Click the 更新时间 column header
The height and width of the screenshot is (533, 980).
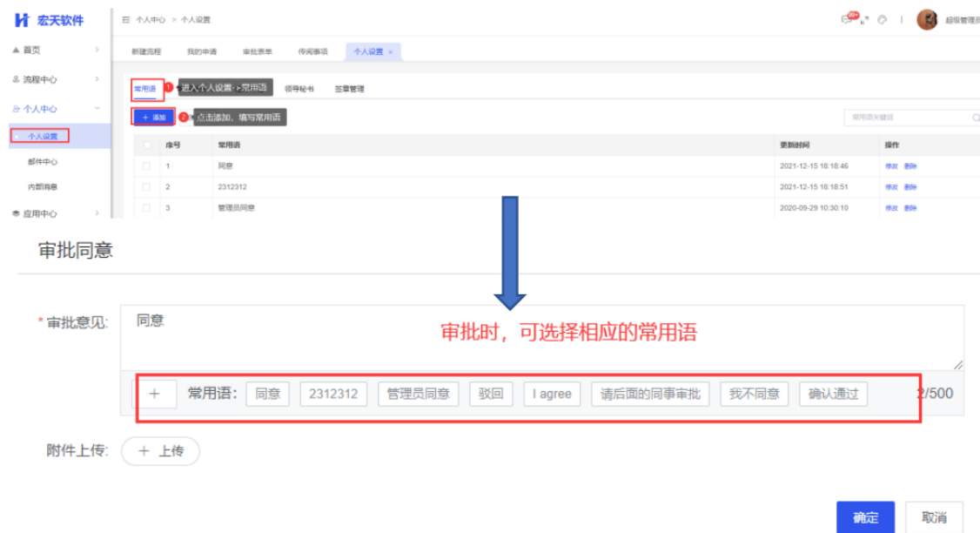(x=795, y=145)
